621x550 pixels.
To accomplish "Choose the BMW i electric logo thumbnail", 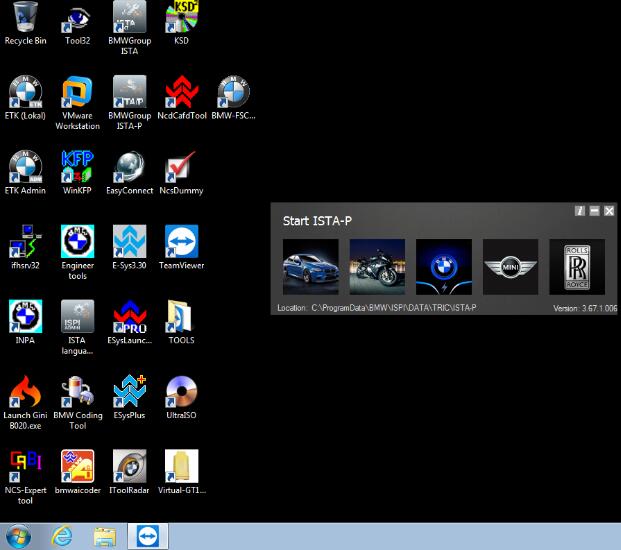I will [444, 266].
